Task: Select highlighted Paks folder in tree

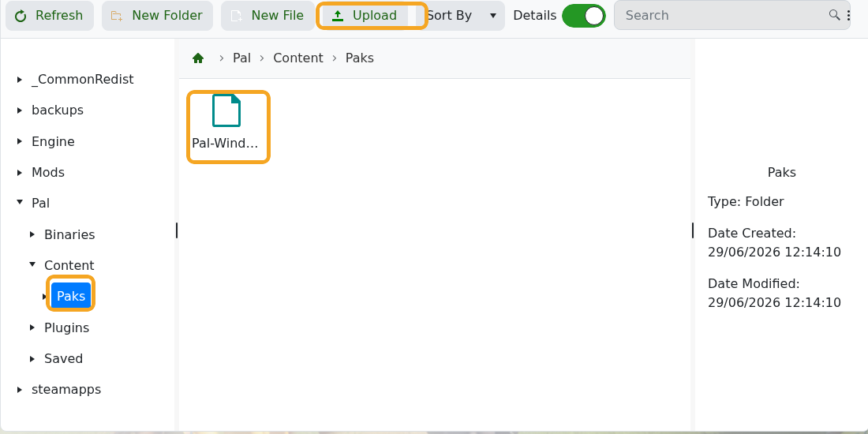Action: tap(71, 296)
